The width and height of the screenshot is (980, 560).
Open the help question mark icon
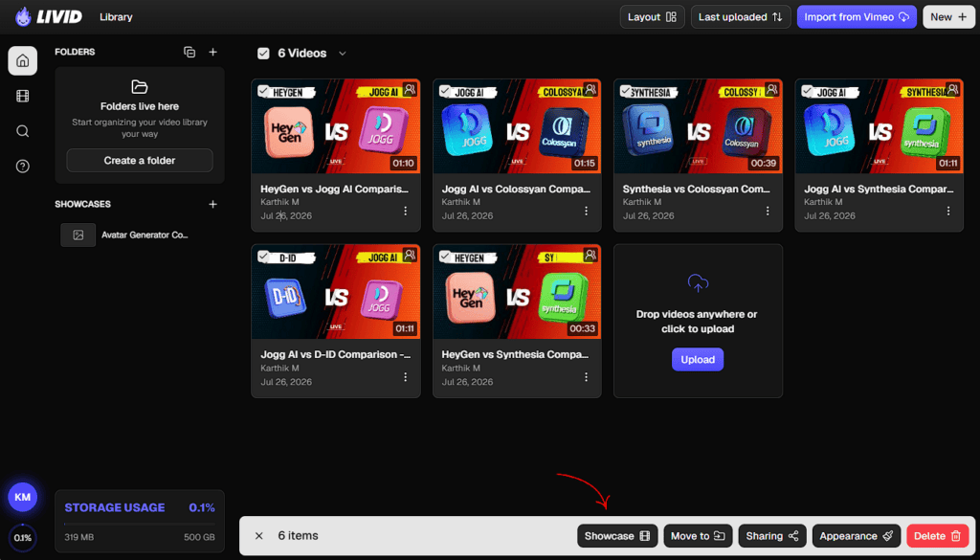tap(23, 167)
